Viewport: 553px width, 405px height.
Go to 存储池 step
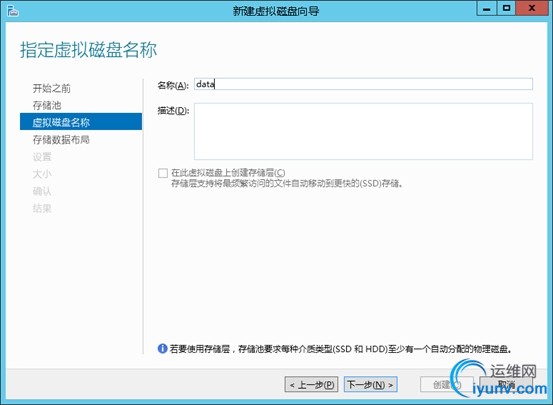click(x=47, y=105)
